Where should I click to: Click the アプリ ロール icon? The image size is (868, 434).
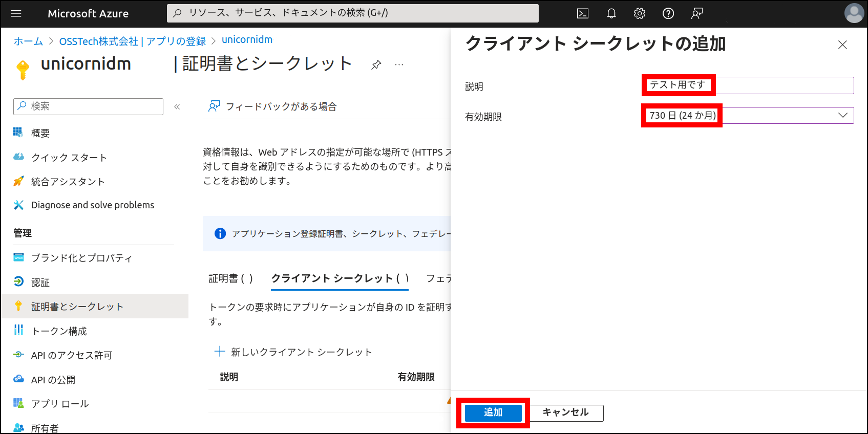18,403
